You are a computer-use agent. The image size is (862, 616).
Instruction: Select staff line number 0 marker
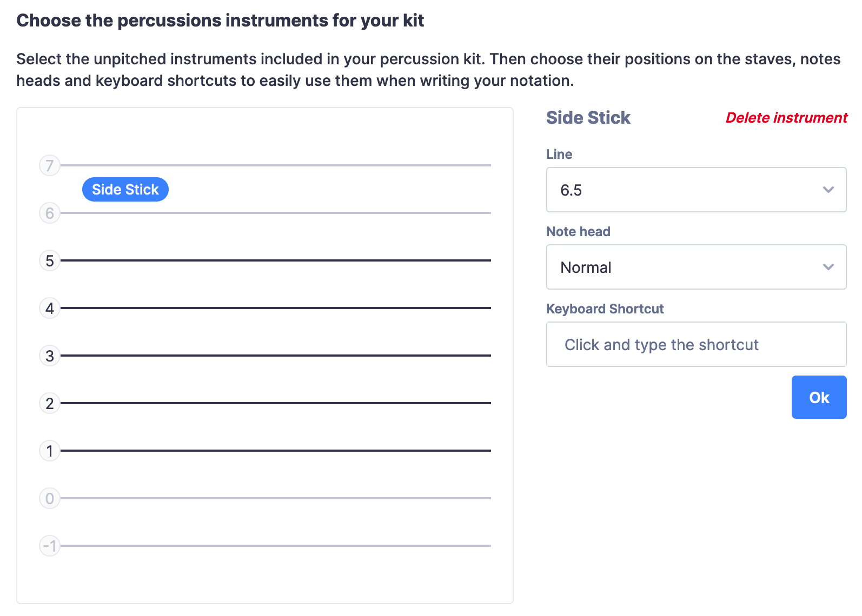[50, 498]
